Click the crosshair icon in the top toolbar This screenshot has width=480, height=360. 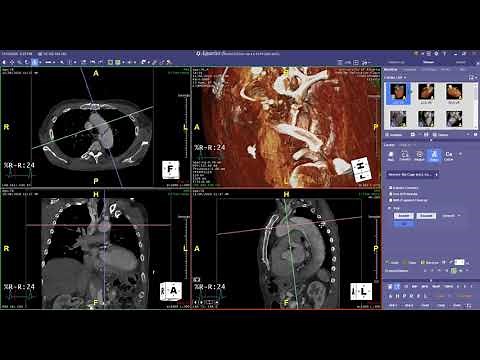pyautogui.click(x=12, y=62)
